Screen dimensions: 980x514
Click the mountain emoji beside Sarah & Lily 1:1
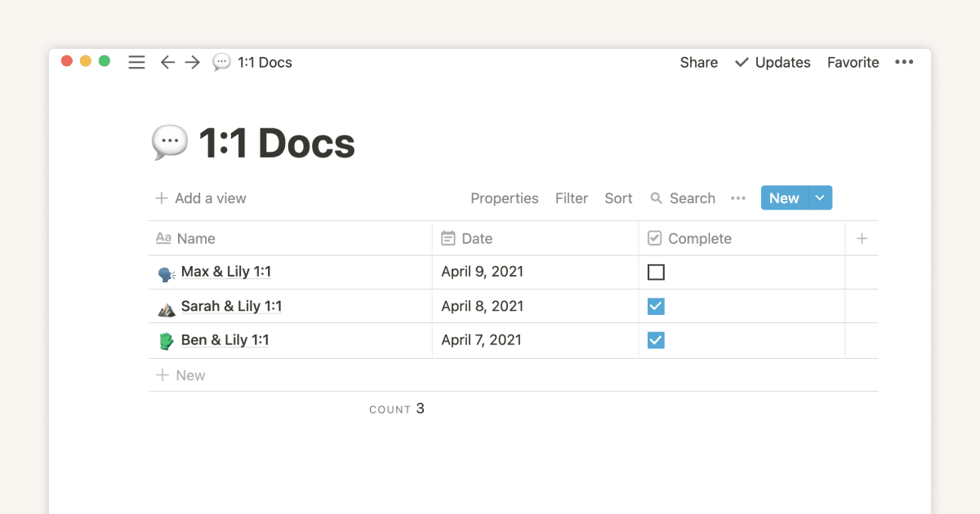[165, 306]
